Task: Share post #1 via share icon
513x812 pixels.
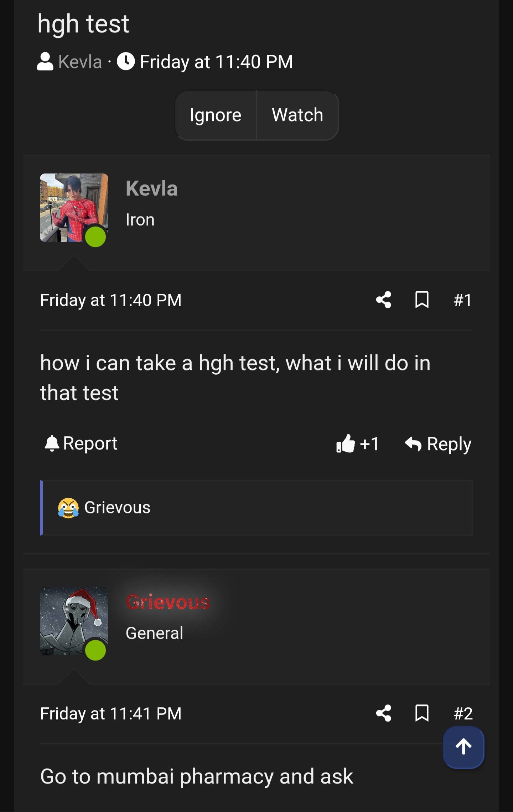Action: point(384,300)
